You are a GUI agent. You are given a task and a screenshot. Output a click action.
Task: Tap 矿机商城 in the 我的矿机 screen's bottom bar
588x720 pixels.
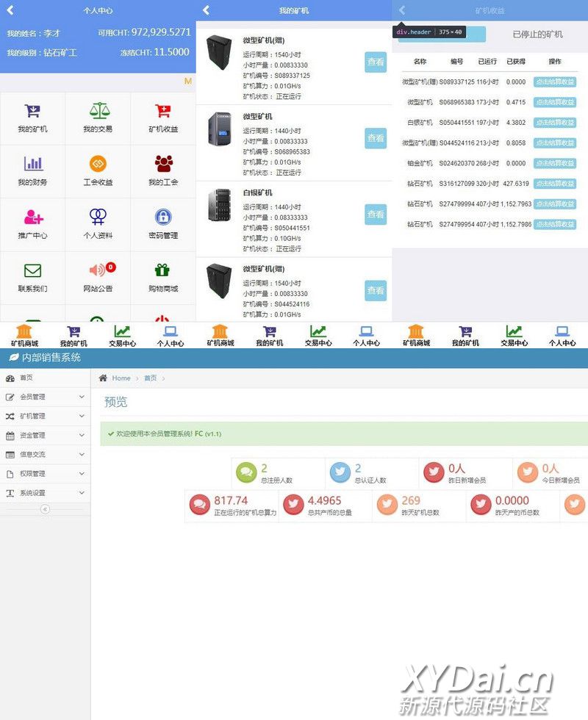coord(220,335)
